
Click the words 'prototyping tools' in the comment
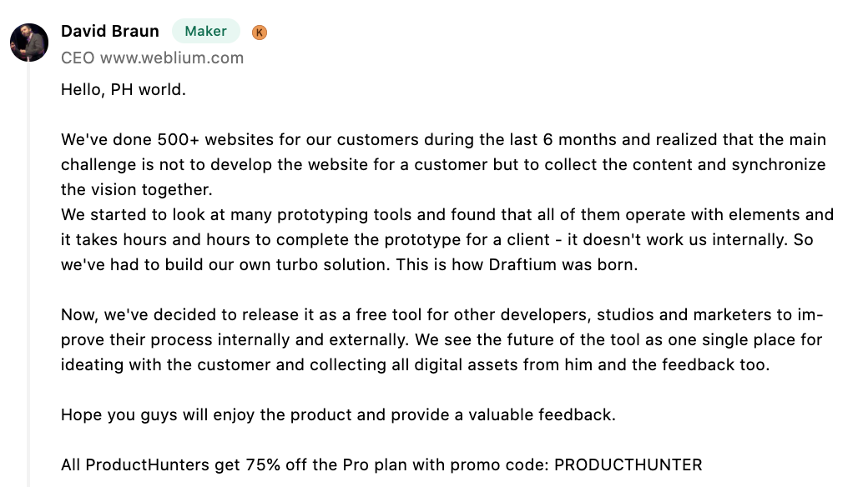tap(345, 214)
